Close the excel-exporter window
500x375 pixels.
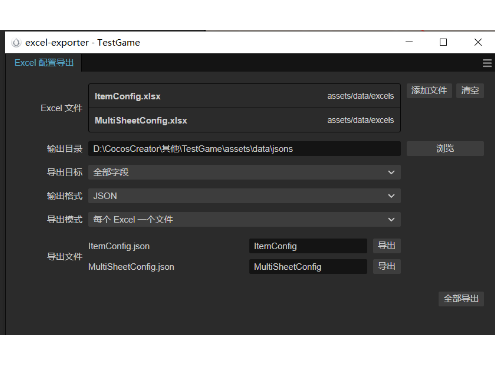[478, 42]
